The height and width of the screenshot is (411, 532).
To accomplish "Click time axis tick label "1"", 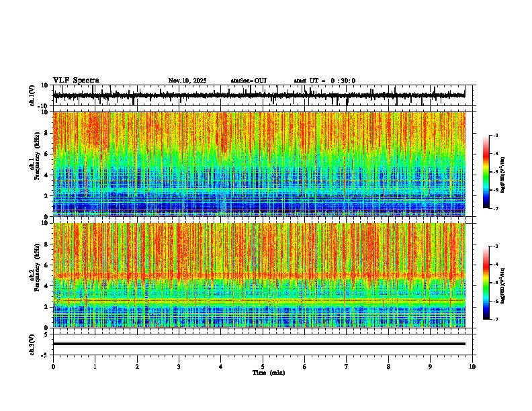I will [95, 367].
